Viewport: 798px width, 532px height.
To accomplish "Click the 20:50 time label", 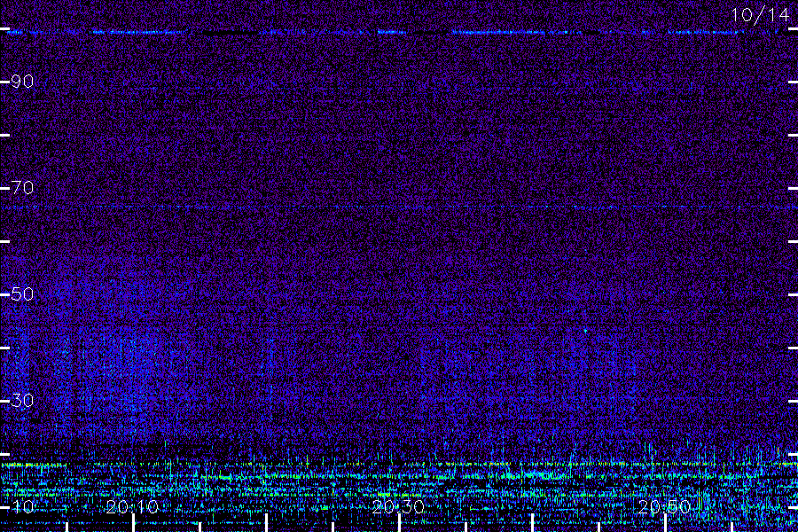I will point(664,506).
